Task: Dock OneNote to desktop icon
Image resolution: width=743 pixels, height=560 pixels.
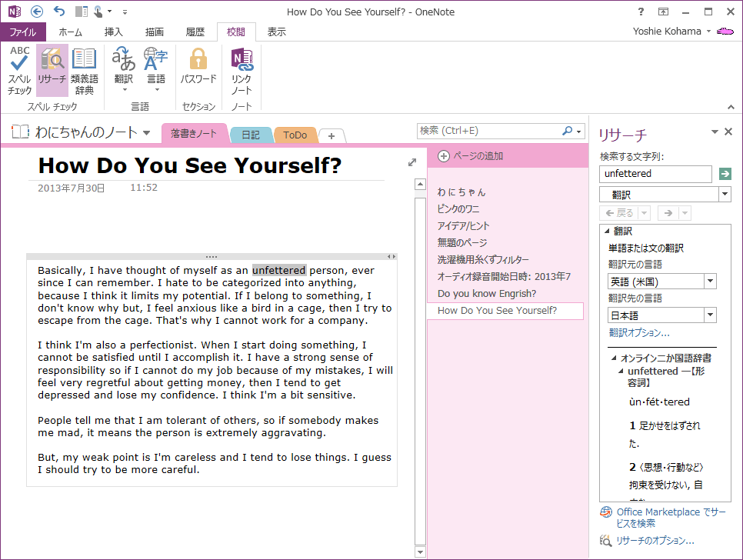Action: (81, 12)
